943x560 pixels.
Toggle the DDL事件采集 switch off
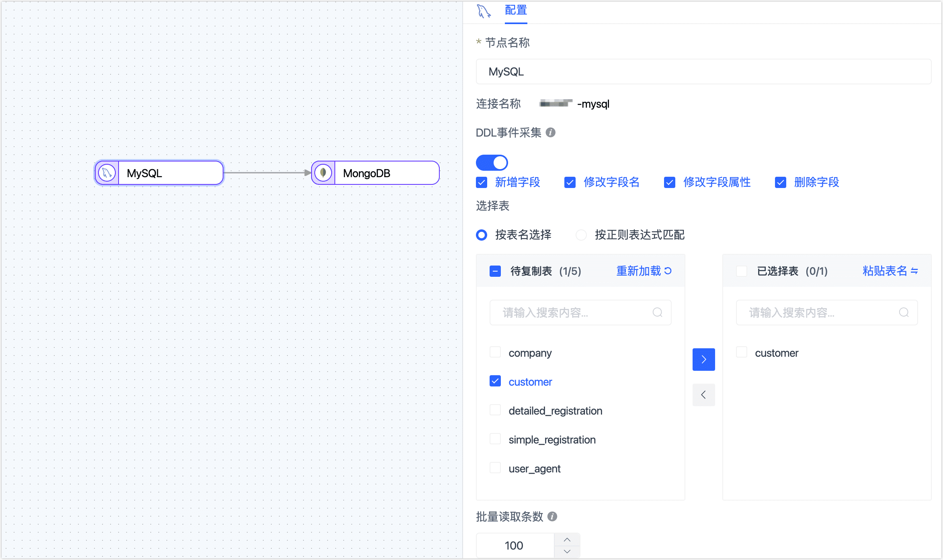tap(492, 163)
